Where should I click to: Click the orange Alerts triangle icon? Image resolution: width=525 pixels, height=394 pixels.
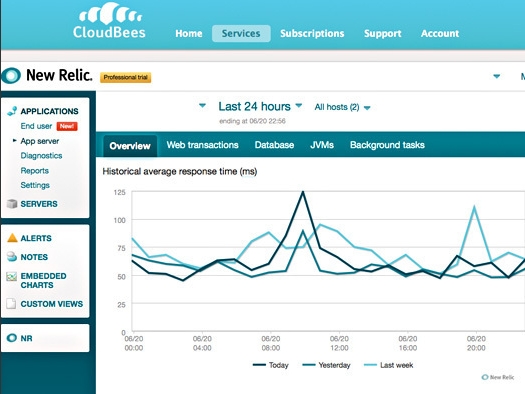(12, 238)
